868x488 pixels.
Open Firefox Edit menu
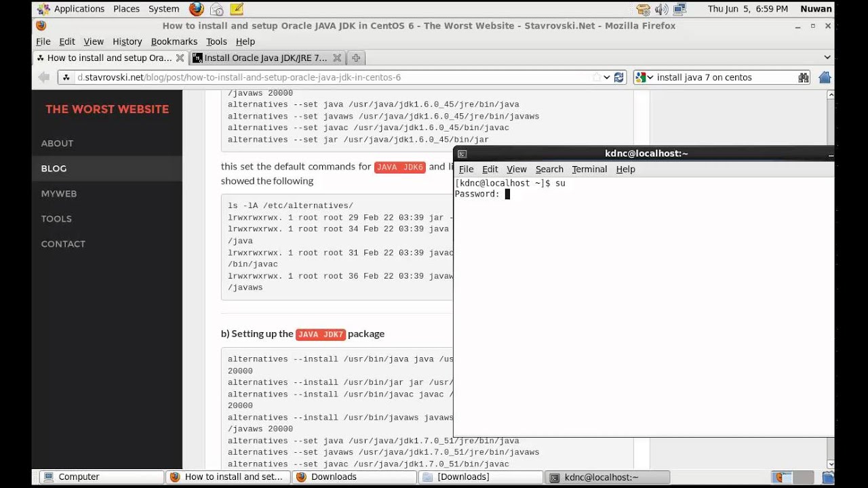coord(67,41)
